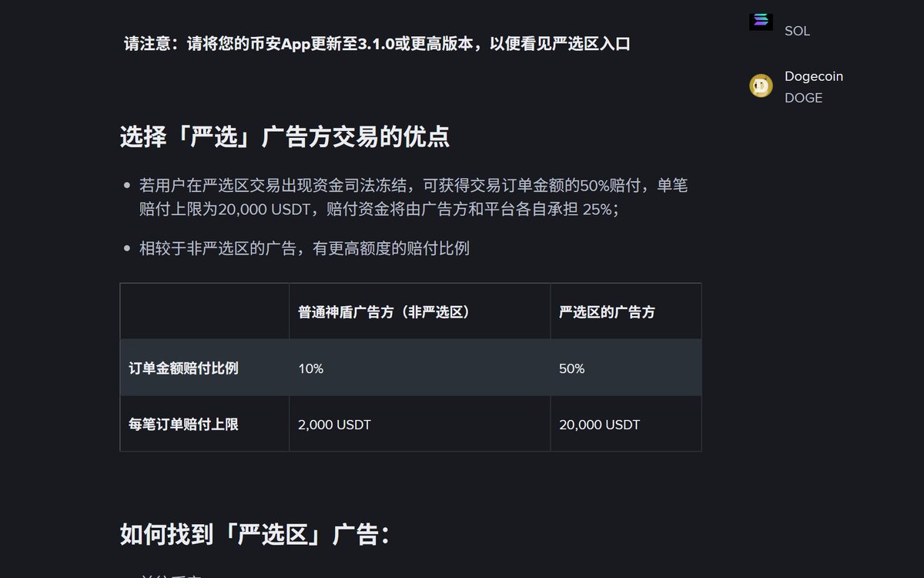Click the DOGE ticker label
Viewport: 924px width, 578px height.
[x=803, y=98]
